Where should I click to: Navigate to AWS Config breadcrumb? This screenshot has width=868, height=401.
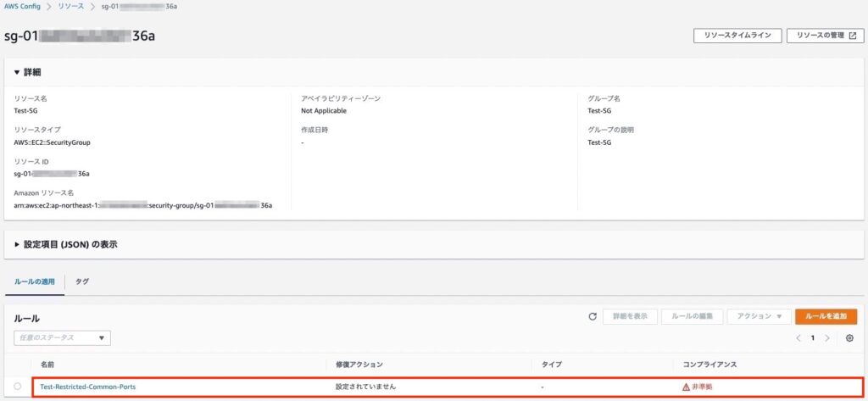tap(24, 6)
